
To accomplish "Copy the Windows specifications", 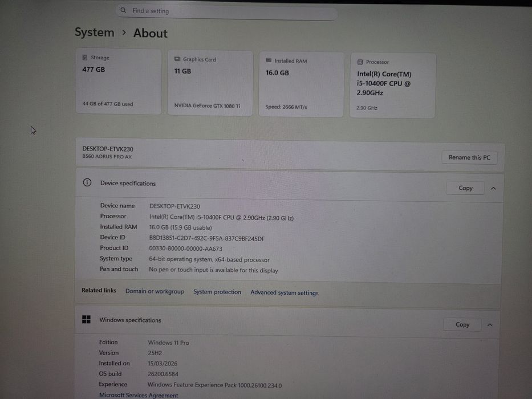I will 462,324.
